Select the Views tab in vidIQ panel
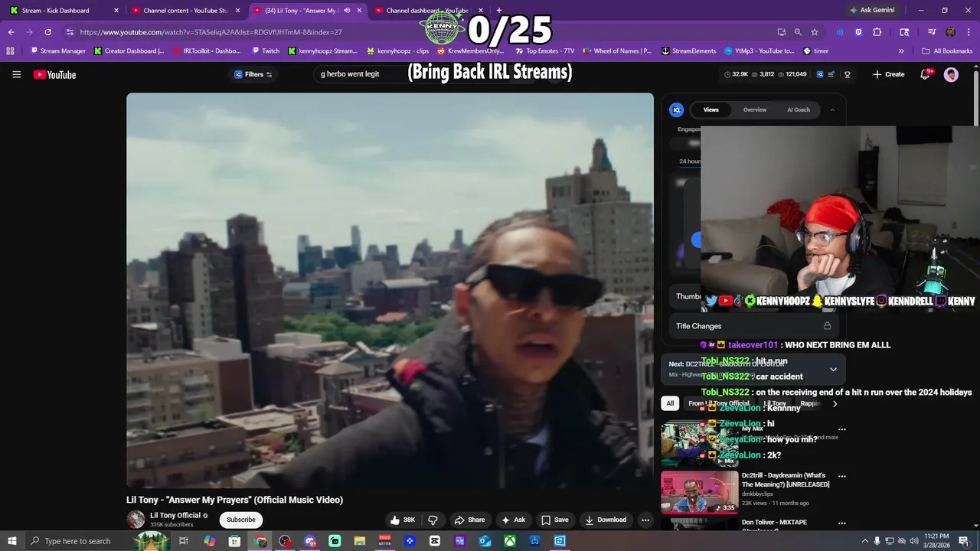980x551 pixels. click(x=711, y=110)
